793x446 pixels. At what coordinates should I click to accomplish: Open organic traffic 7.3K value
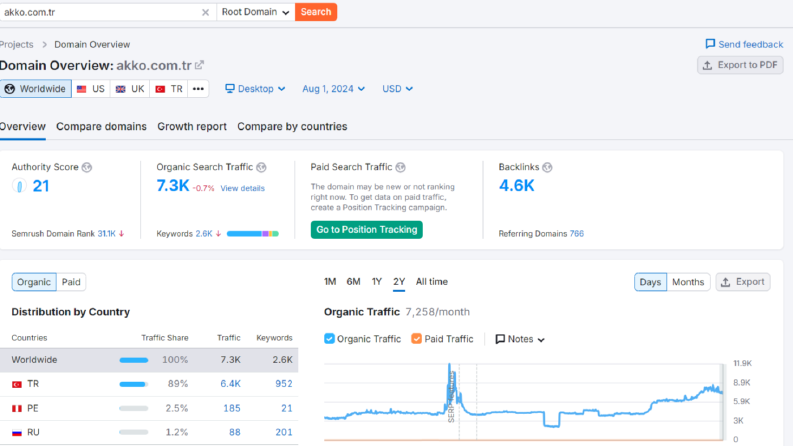(x=172, y=186)
